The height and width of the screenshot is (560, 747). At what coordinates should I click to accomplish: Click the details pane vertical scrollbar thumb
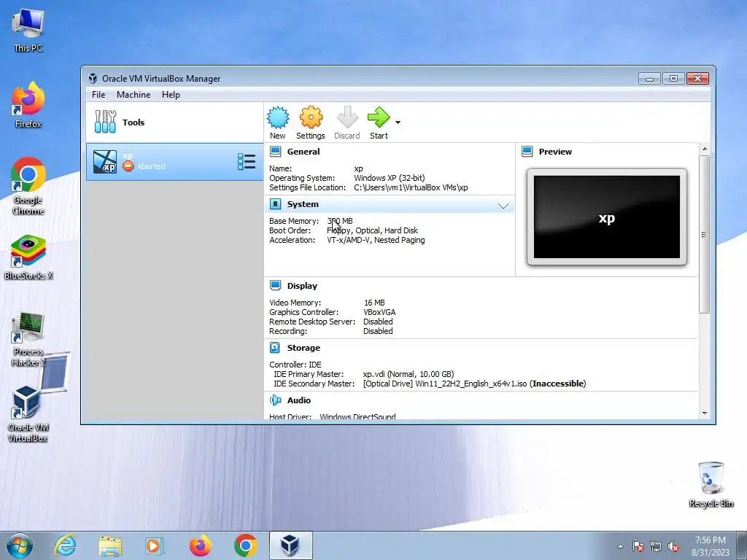705,234
